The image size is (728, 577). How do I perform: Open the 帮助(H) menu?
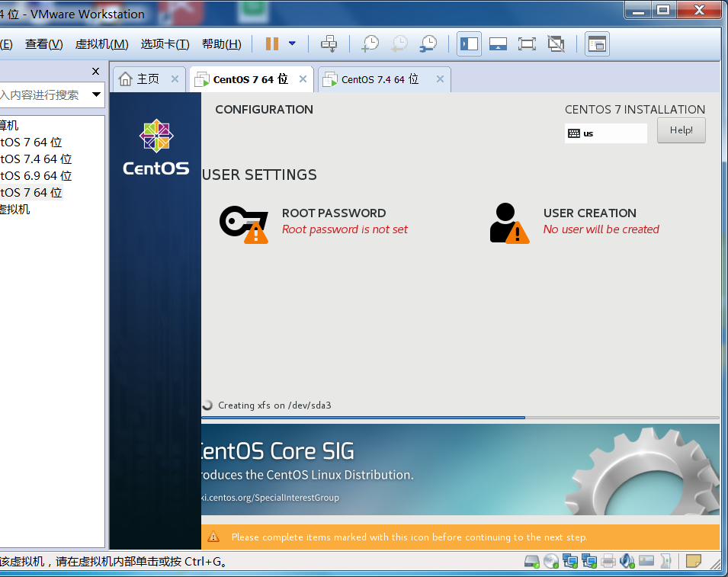pos(222,44)
